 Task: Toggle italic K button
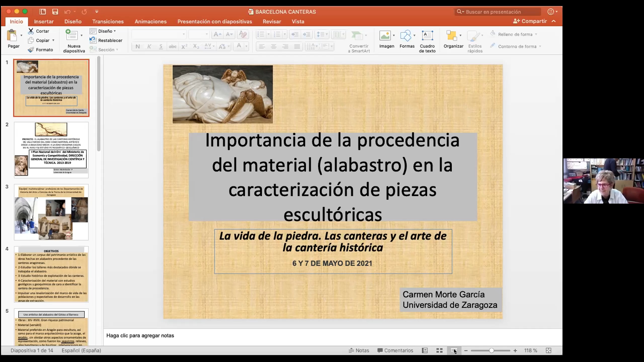(149, 47)
